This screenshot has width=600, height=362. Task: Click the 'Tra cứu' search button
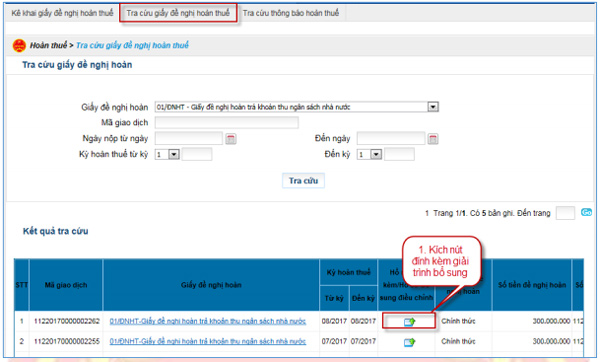tap(303, 181)
